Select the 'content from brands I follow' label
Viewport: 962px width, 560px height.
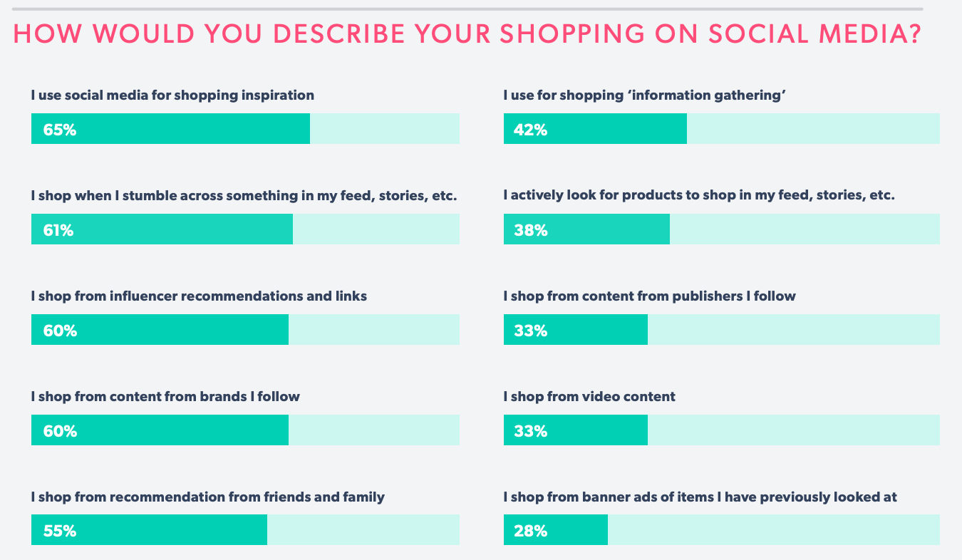[x=165, y=396]
